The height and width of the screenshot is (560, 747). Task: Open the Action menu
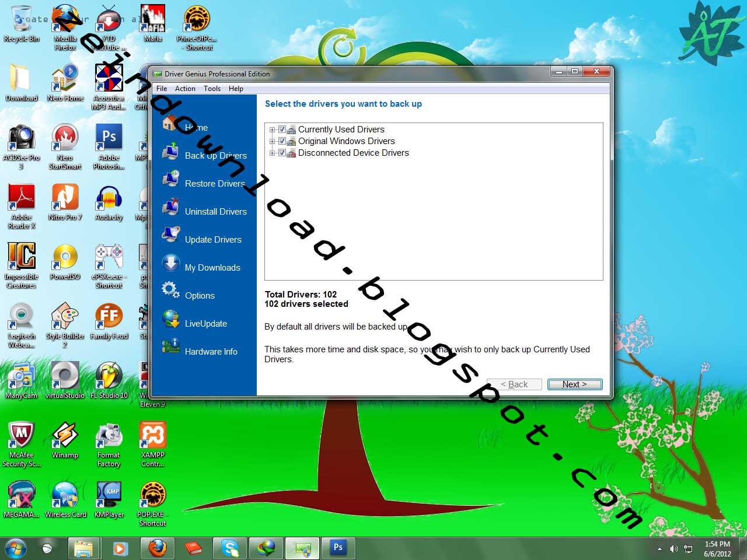click(x=185, y=89)
